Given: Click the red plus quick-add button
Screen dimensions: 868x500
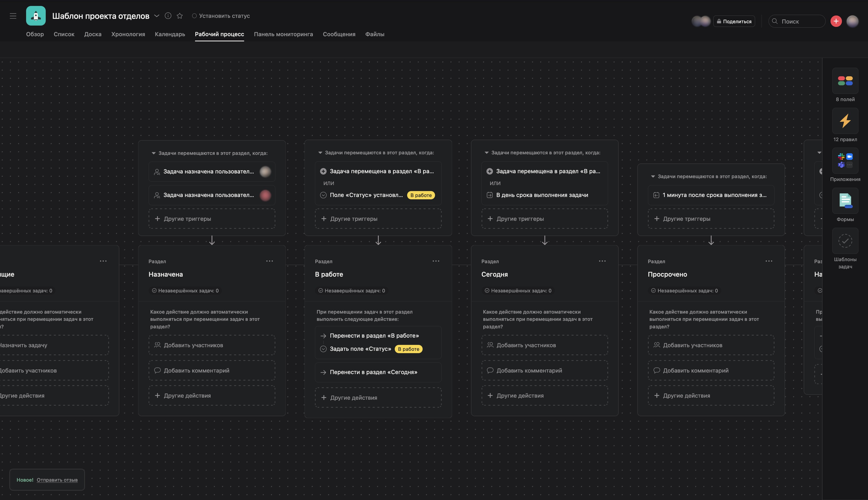Looking at the screenshot, I should pyautogui.click(x=836, y=21).
